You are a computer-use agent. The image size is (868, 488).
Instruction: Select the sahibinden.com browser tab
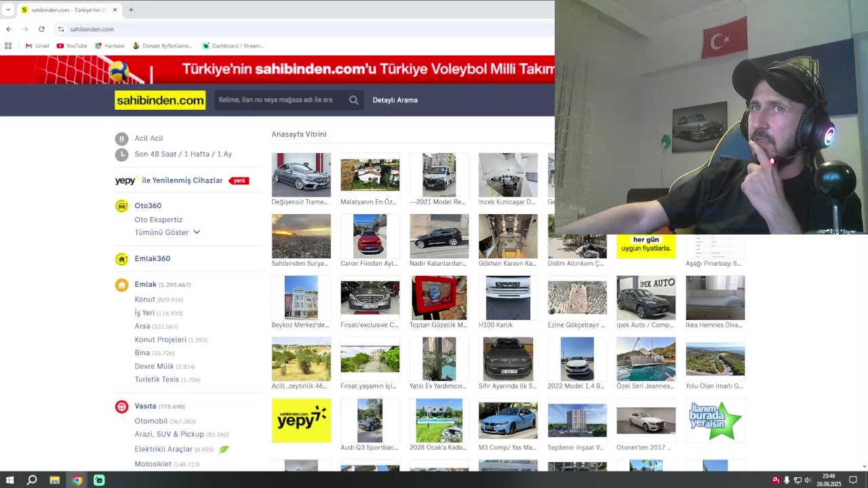(x=69, y=10)
